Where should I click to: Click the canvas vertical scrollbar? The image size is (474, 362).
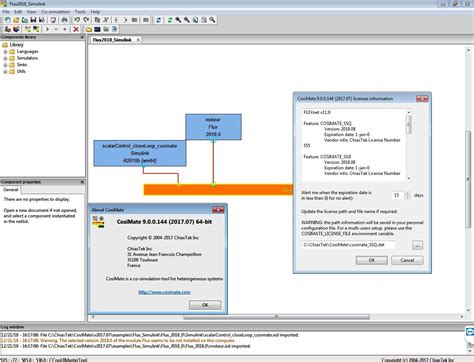(x=468, y=180)
